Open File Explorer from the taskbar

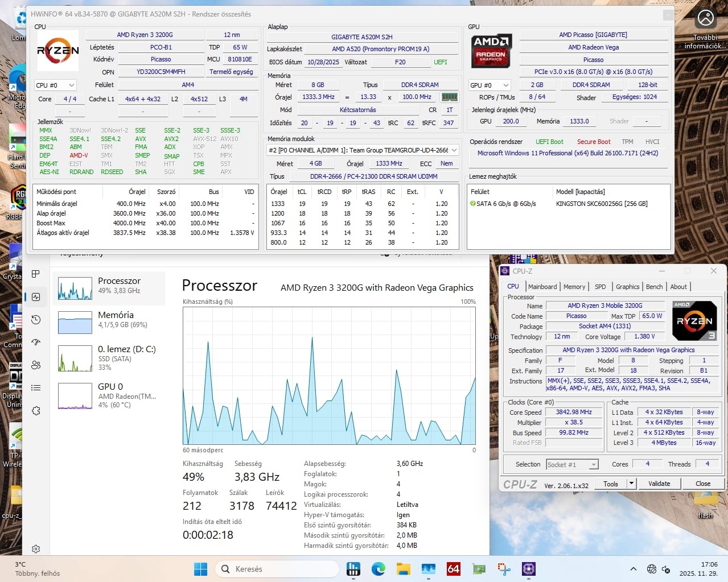point(404,569)
